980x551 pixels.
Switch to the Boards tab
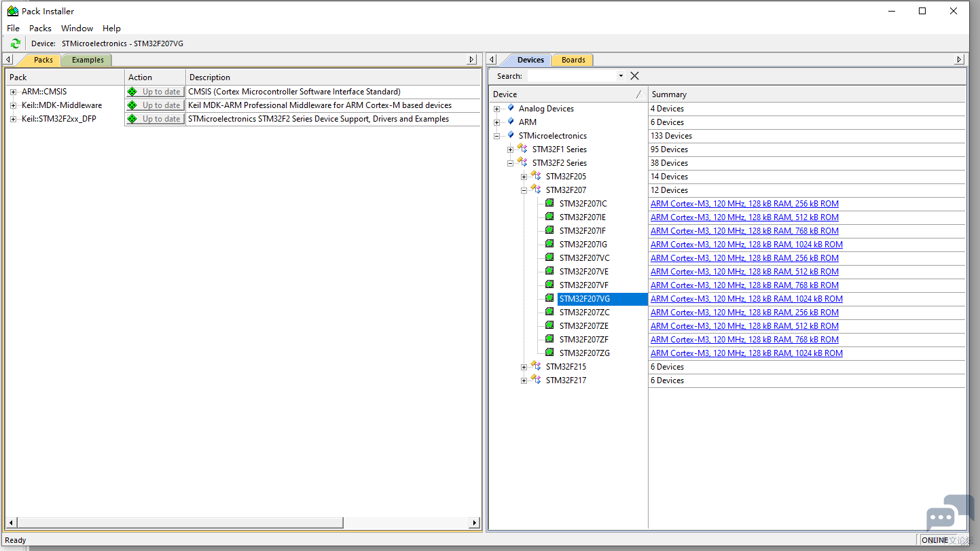pos(573,60)
